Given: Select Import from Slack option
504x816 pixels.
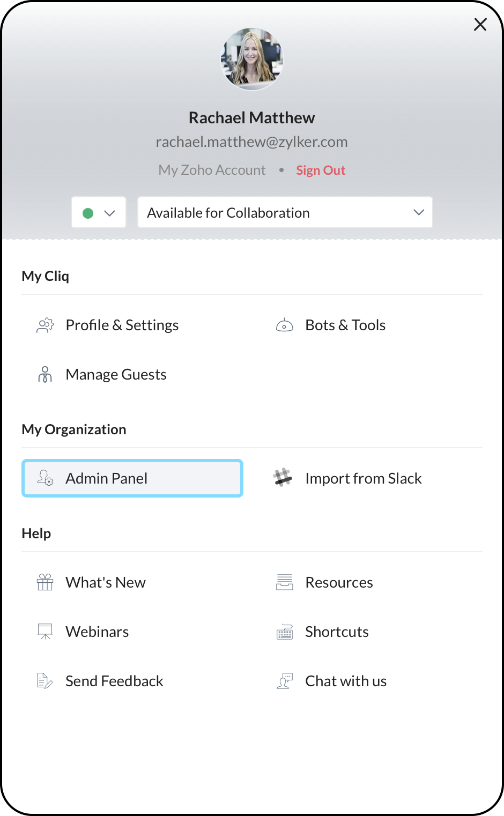Looking at the screenshot, I should 363,478.
